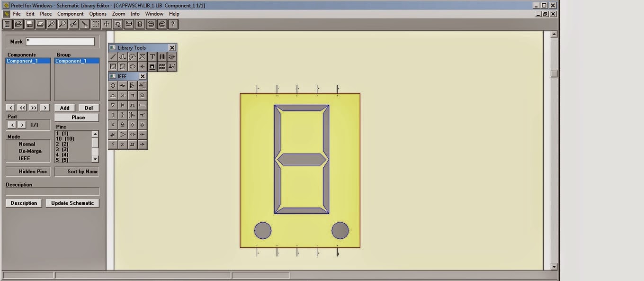Viewport: 644px width, 281px height.
Task: Click the Add button
Action: [65, 108]
